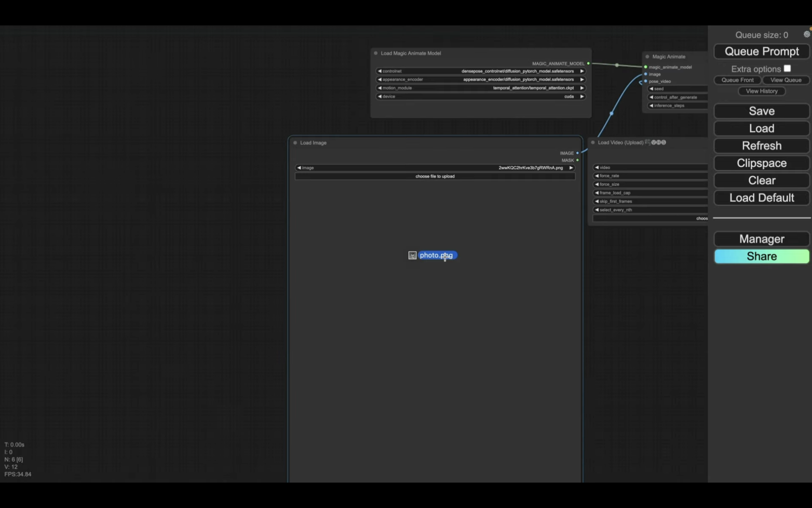The image size is (812, 508).
Task: Click the Queue size: 0 label
Action: pos(762,35)
